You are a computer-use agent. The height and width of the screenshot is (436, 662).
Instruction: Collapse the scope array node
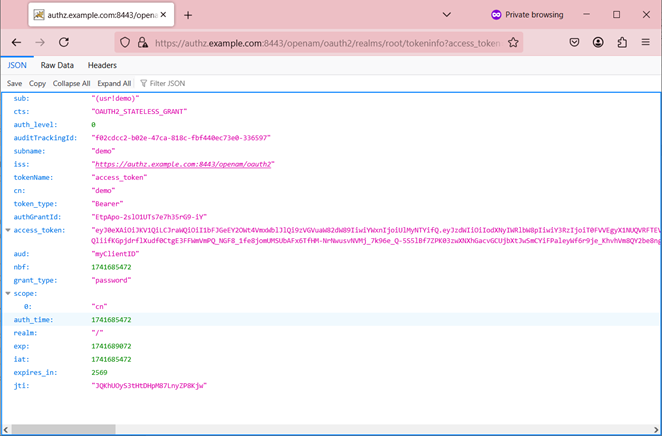coord(8,293)
